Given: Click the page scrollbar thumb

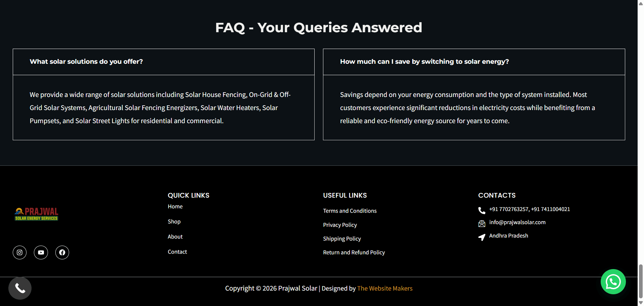Looking at the screenshot, I should click(x=641, y=281).
